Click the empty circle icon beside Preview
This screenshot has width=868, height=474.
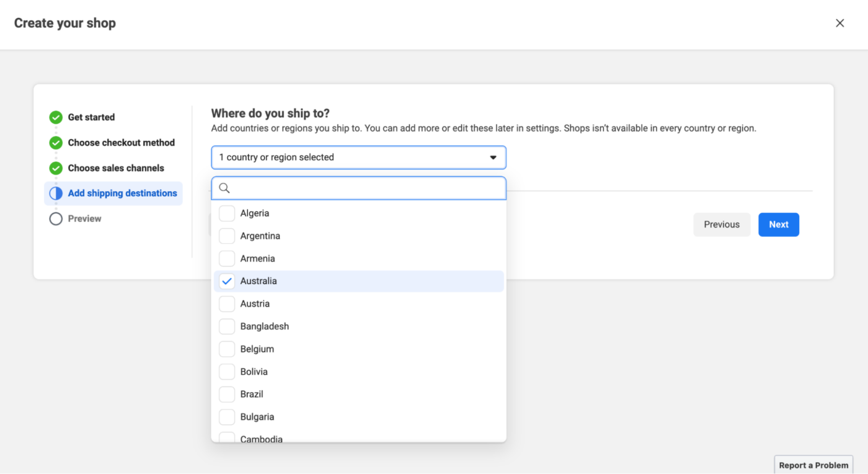coord(55,218)
